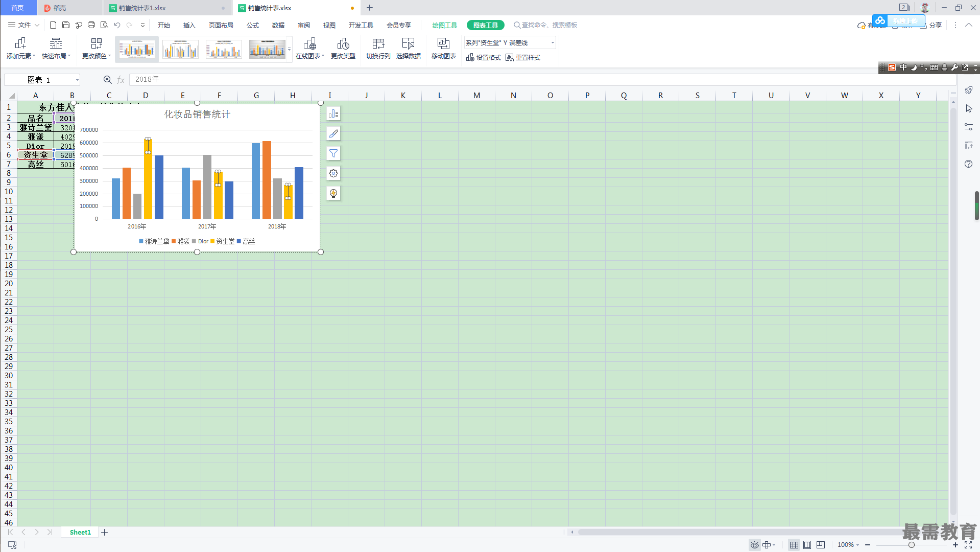Switch to the 销售统计表1.xlsx document tab

166,8
